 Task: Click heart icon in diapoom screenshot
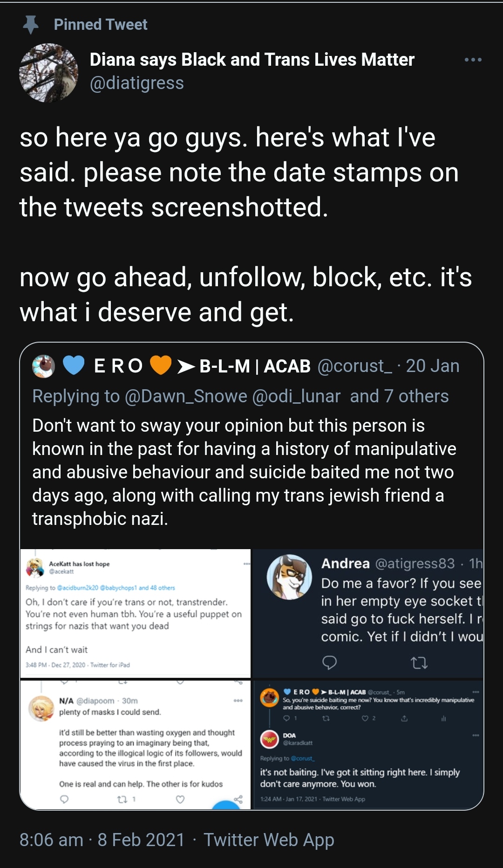pyautogui.click(x=180, y=799)
